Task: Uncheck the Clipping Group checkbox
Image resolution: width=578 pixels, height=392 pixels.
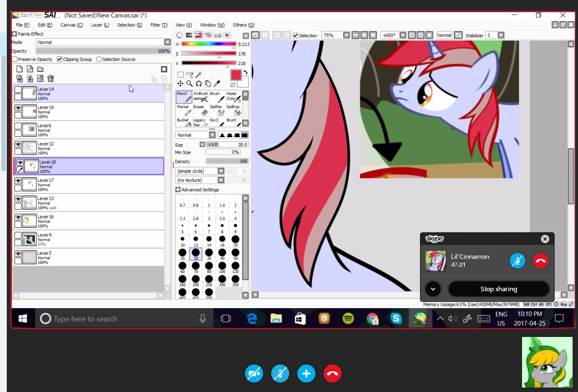Action: coord(60,59)
